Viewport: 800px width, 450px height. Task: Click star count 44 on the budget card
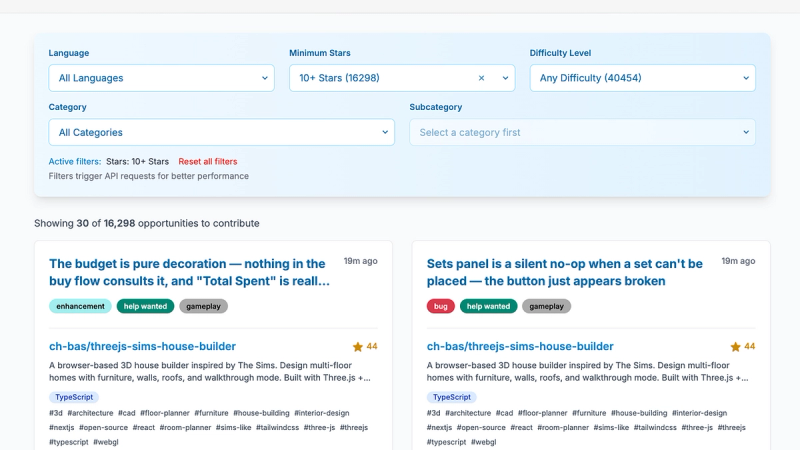372,346
